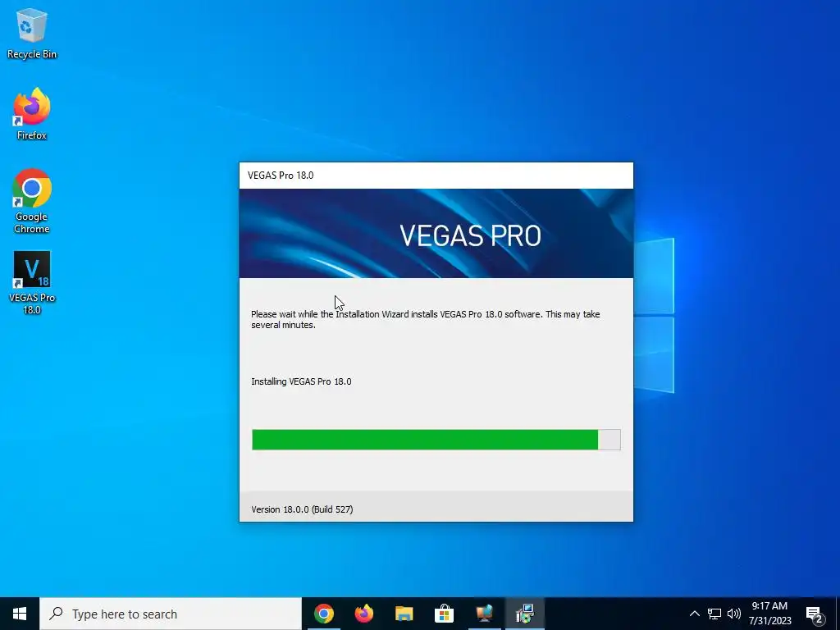
Task: Click the Installing VEGAS Pro 18.0 status text
Action: click(301, 381)
